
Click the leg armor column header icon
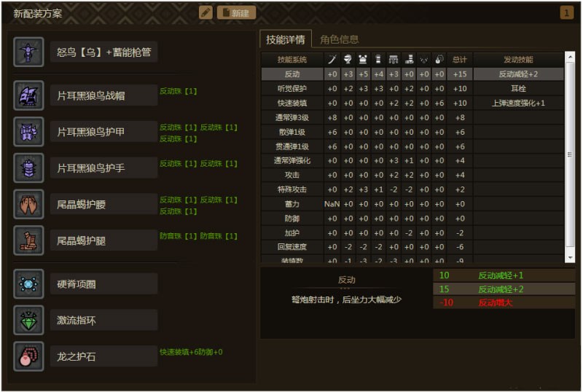click(x=409, y=59)
